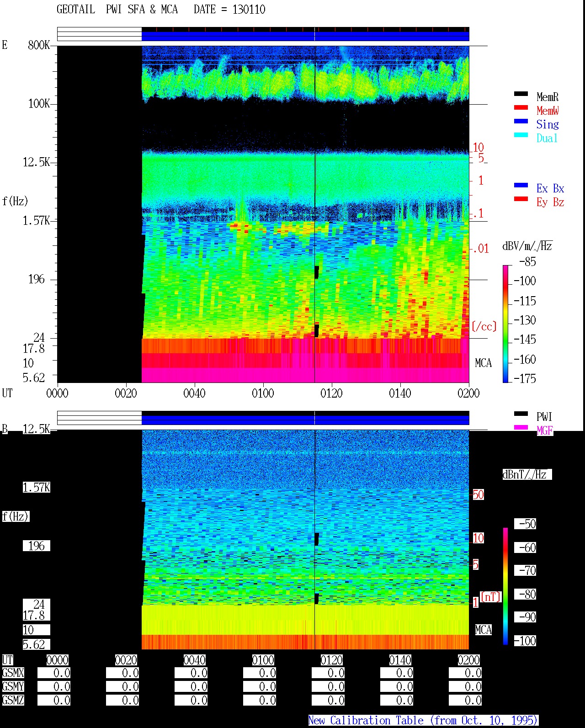The image size is (585, 728).
Task: Click 0100 time tick under E panel
Action: click(263, 393)
